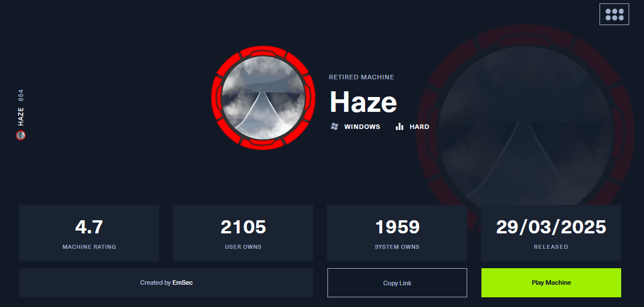Click the small Haze avatar in sidebar
644x307 pixels.
pos(21,135)
